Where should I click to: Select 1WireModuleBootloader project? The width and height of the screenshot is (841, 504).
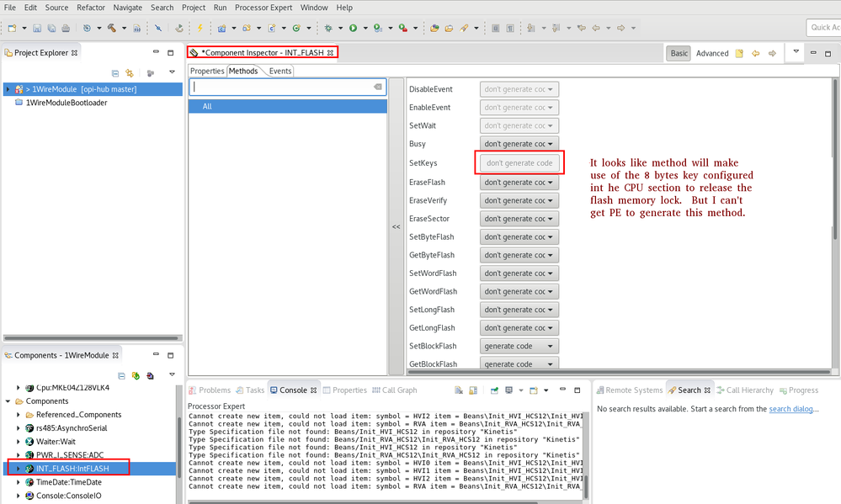coord(67,103)
